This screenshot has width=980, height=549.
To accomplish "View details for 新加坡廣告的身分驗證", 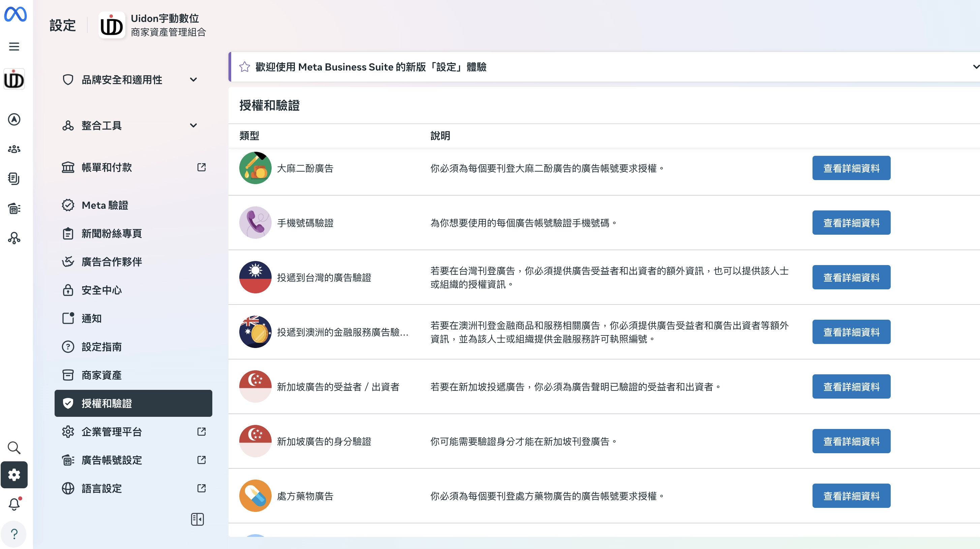I will pyautogui.click(x=851, y=441).
